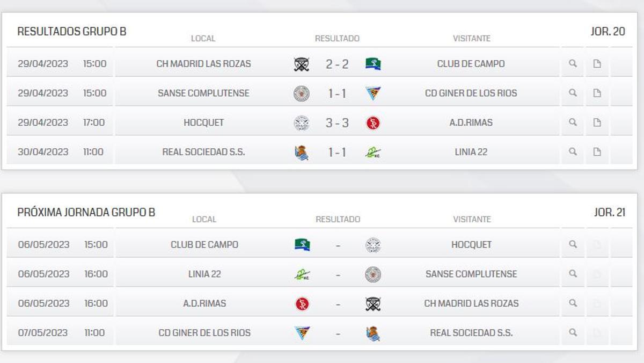Click the CH Madrid Las Rozas club crest
The height and width of the screenshot is (363, 644).
click(x=302, y=63)
